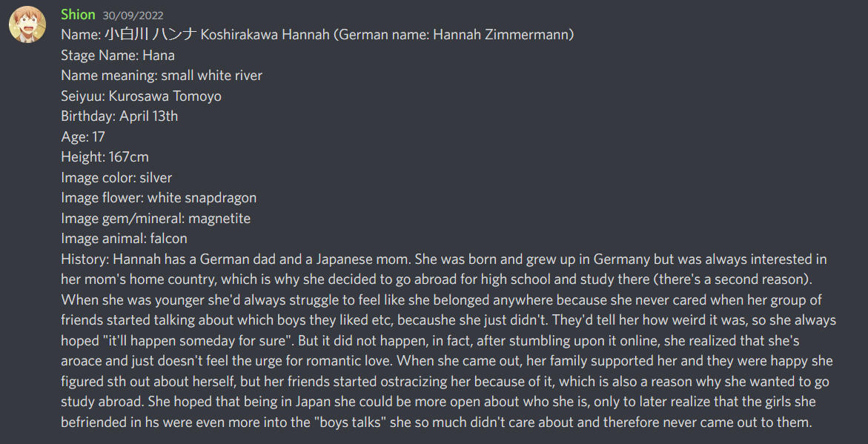Click the Seiyuu: Kurosawa Tomoyo line
Viewport: 868px width, 444px height.
(141, 96)
